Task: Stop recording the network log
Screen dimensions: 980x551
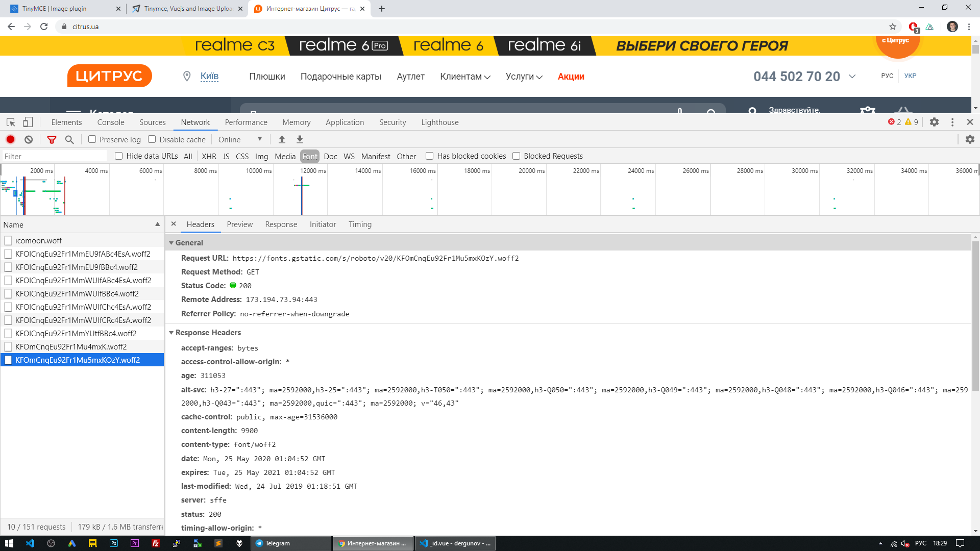Action: pyautogui.click(x=10, y=139)
